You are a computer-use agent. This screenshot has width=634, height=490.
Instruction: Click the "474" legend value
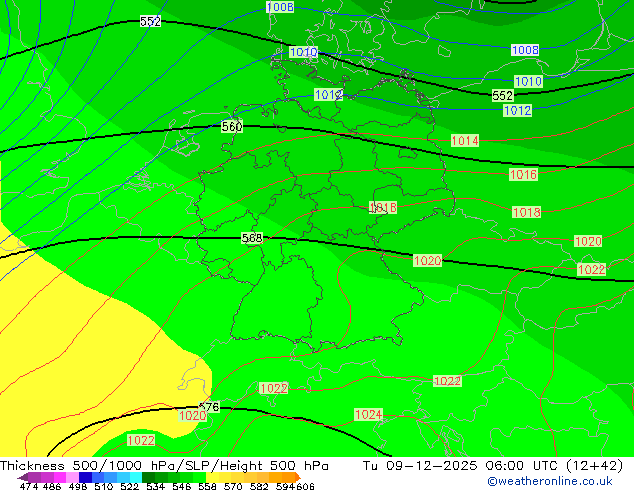click(x=29, y=486)
